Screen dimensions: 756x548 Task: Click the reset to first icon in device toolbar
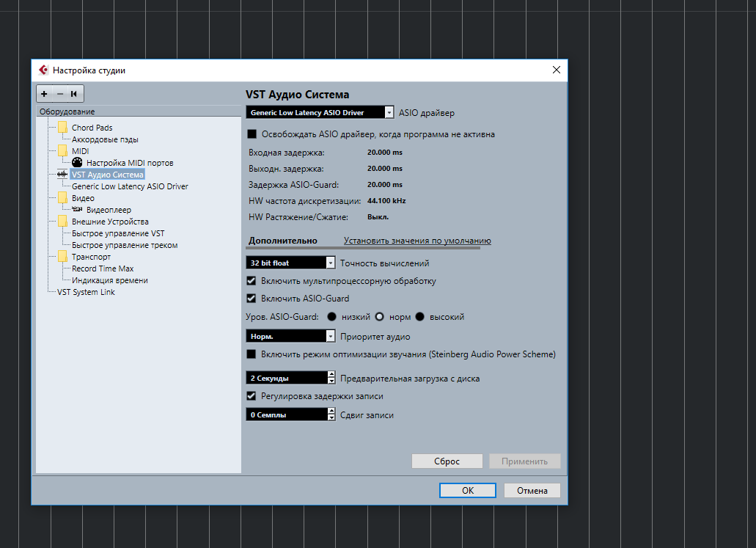74,94
